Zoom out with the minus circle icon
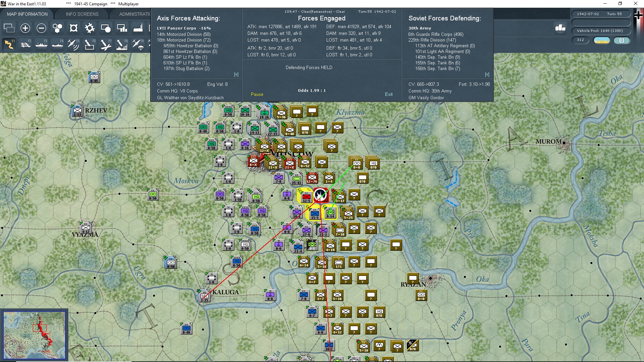The image size is (644, 362). 41,28
